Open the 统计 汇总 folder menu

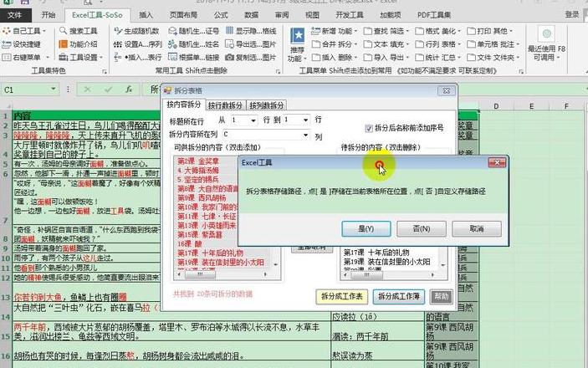pyautogui.click(x=438, y=58)
